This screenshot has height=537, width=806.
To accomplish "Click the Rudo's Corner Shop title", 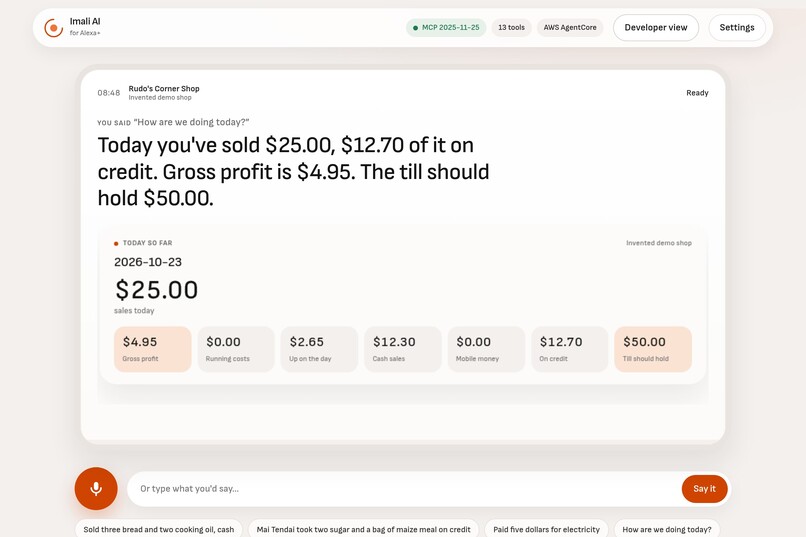I will (x=164, y=88).
